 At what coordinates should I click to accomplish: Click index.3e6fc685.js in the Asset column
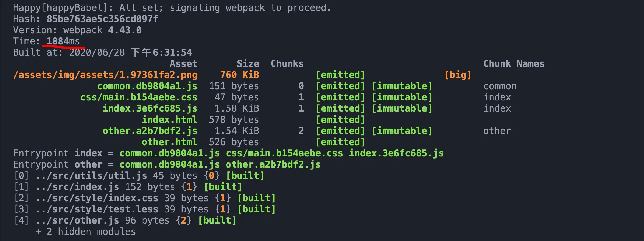click(x=150, y=108)
